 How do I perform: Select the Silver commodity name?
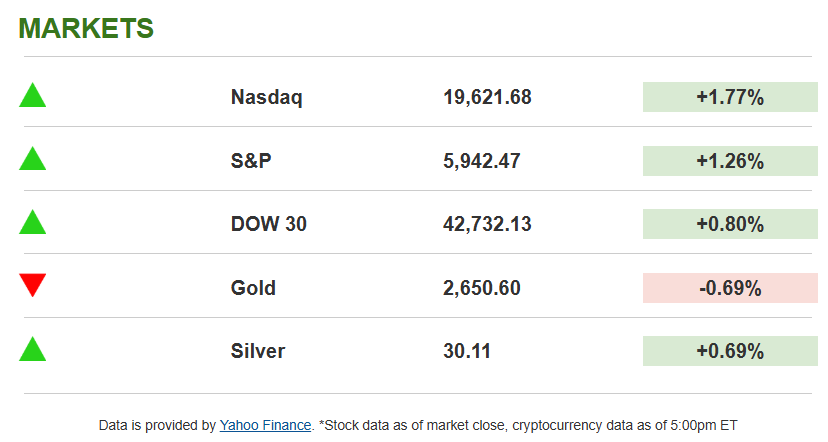tap(258, 351)
